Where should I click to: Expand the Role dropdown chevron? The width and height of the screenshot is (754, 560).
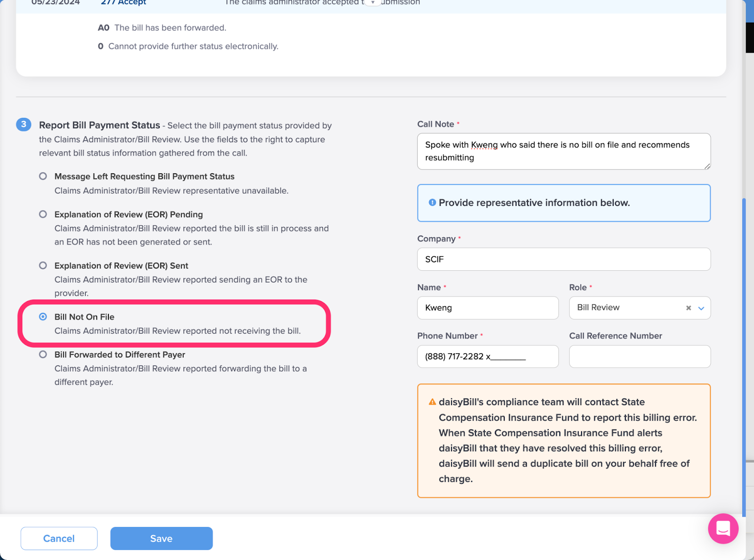pyautogui.click(x=701, y=308)
